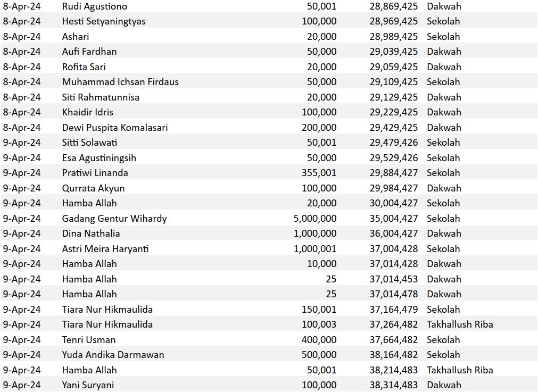
Task: Click the Dakwah category beside Dina Nathalia
Action: point(444,233)
